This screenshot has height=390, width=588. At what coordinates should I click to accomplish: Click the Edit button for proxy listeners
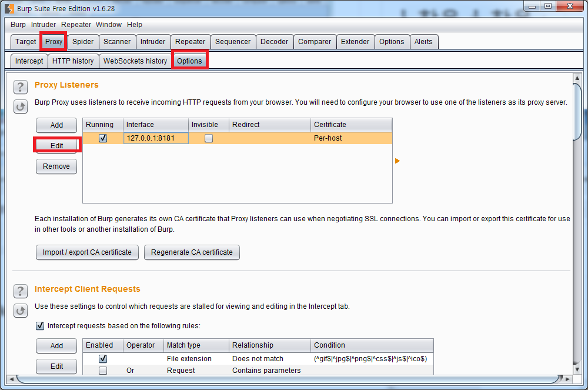tap(56, 145)
